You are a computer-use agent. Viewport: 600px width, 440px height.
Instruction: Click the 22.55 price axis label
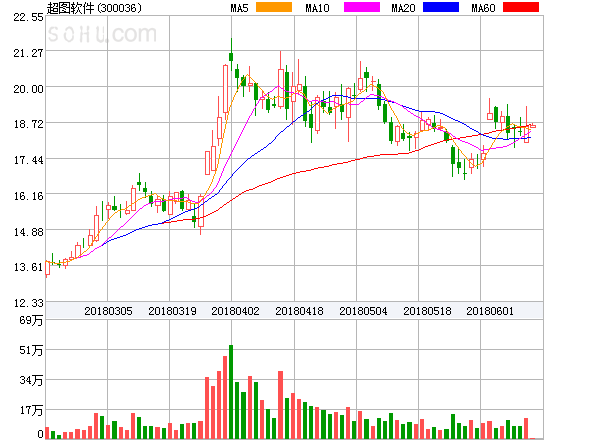(x=29, y=17)
